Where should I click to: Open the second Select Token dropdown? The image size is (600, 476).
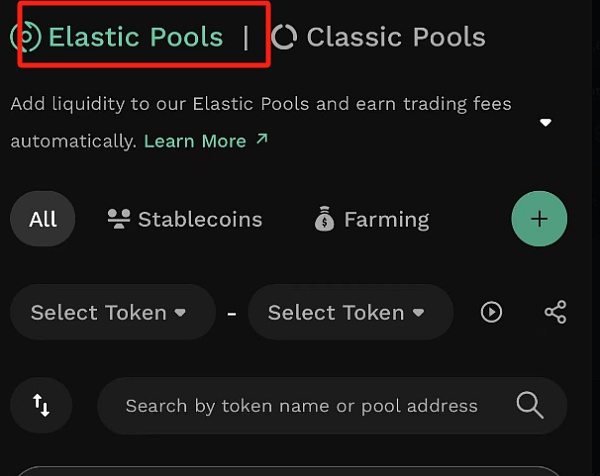[349, 313]
